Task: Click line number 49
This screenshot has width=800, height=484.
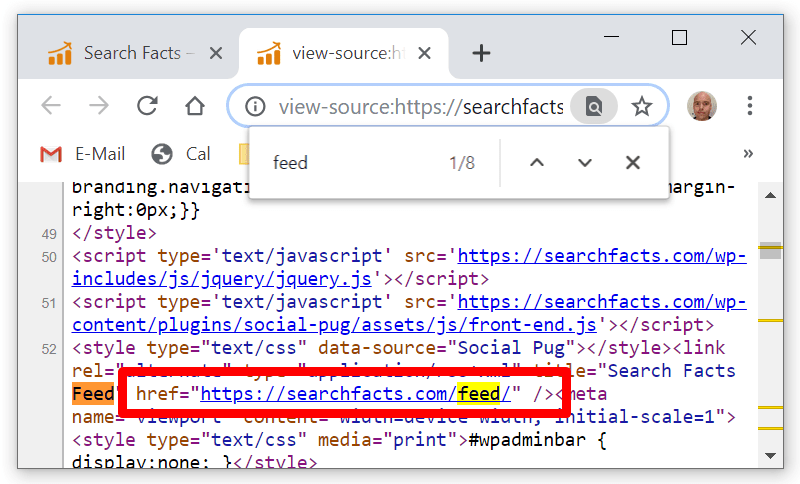Action: pyautogui.click(x=49, y=234)
